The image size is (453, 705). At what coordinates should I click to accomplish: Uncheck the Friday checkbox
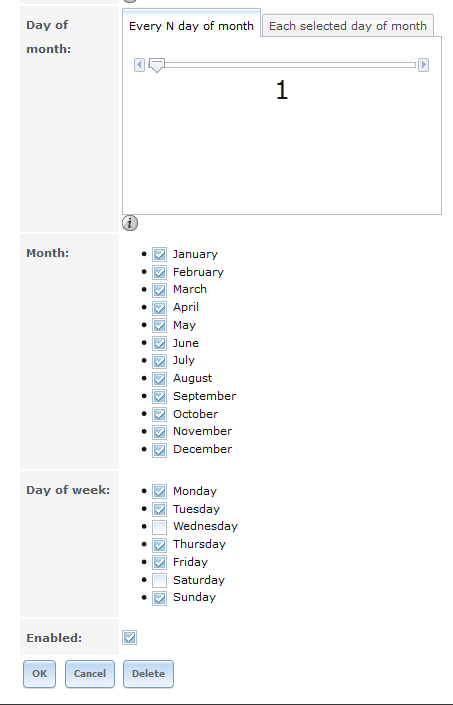click(160, 562)
